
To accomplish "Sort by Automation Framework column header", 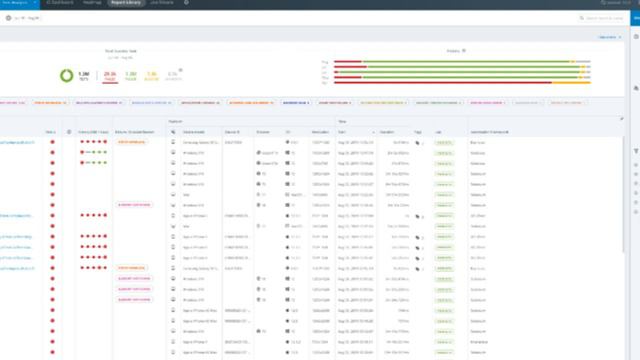I will (489, 132).
